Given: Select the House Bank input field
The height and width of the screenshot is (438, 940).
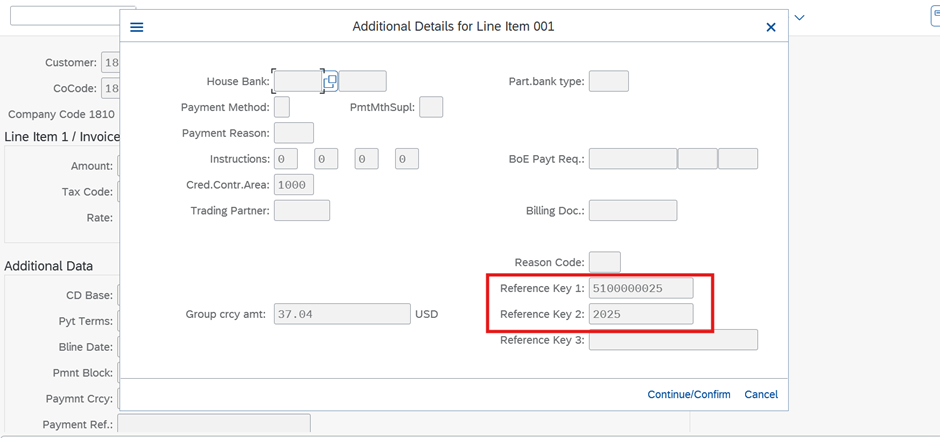Looking at the screenshot, I should coord(298,81).
